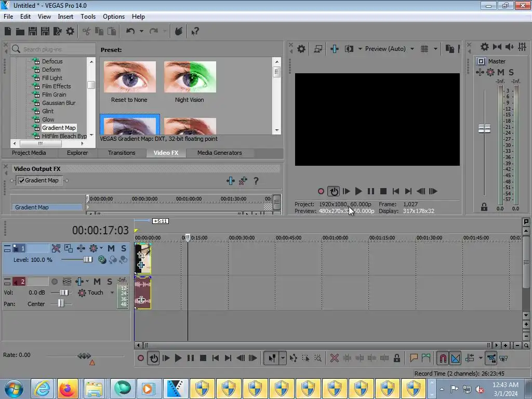Click the Dim Output speaker icon

tap(509, 47)
